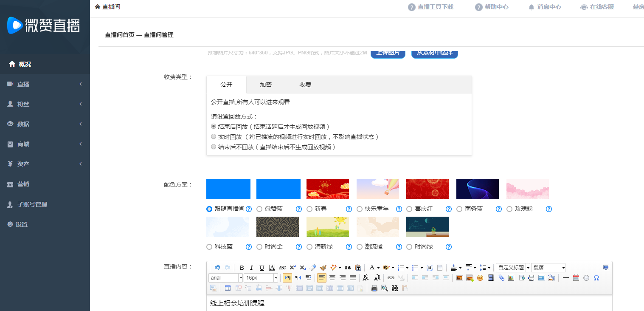Expand the 资产 sidebar menu

point(45,164)
